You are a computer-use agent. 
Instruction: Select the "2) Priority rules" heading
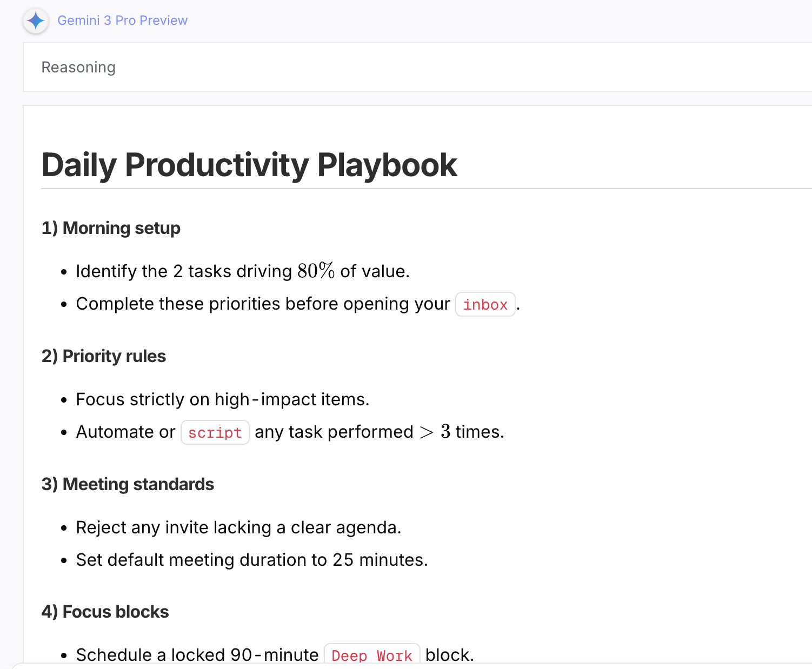104,356
